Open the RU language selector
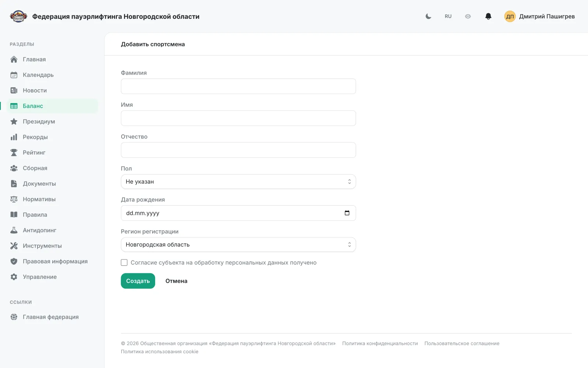The image size is (588, 368). pos(448,16)
